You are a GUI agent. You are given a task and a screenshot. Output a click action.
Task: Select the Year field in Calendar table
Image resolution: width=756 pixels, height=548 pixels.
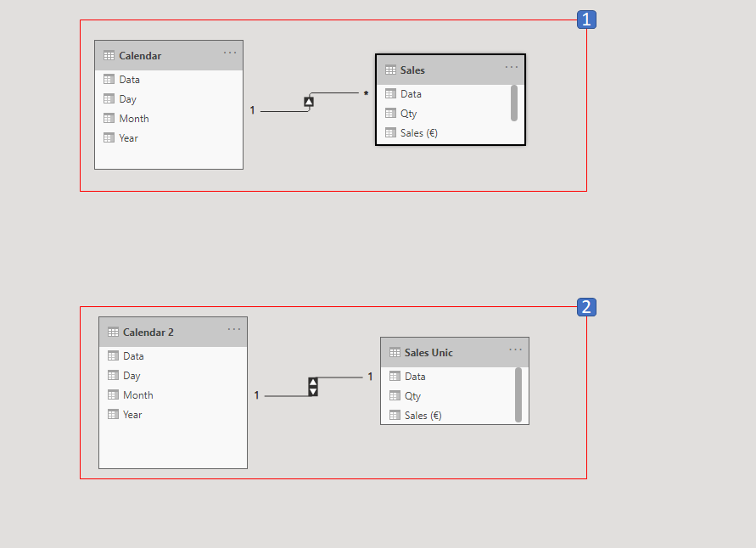[x=169, y=137]
